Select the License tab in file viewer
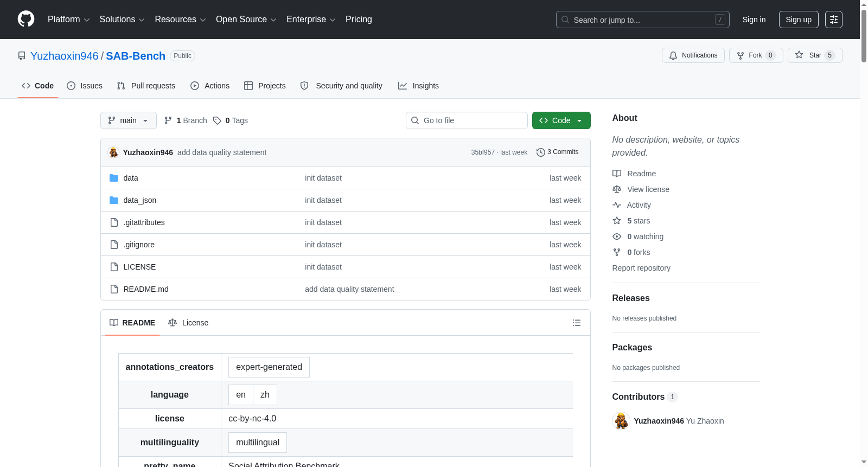This screenshot has width=868, height=467. point(188,323)
